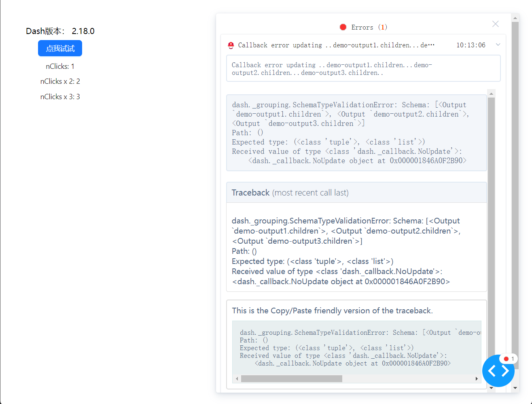The image size is (532, 404).
Task: Click left arrow of traceback horizontal scrollbar
Action: [237, 378]
